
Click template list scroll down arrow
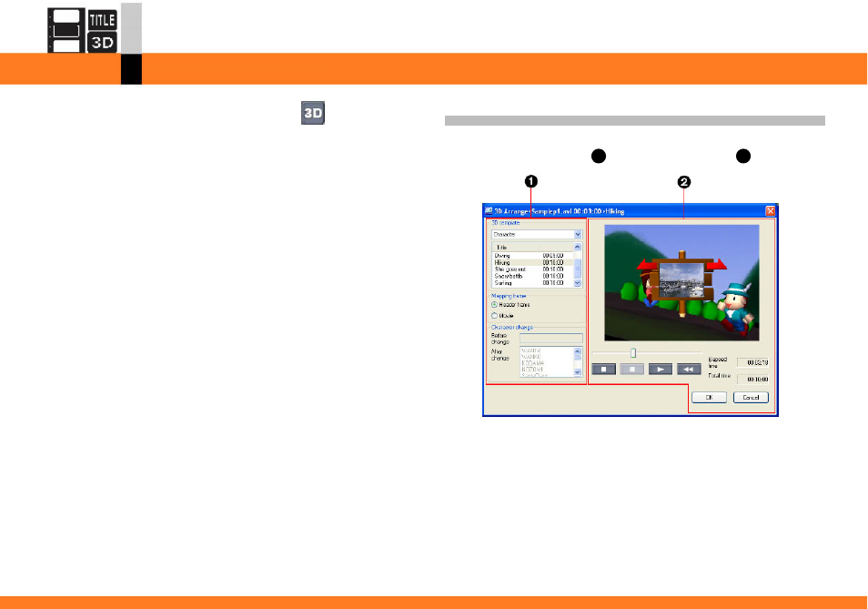578,283
